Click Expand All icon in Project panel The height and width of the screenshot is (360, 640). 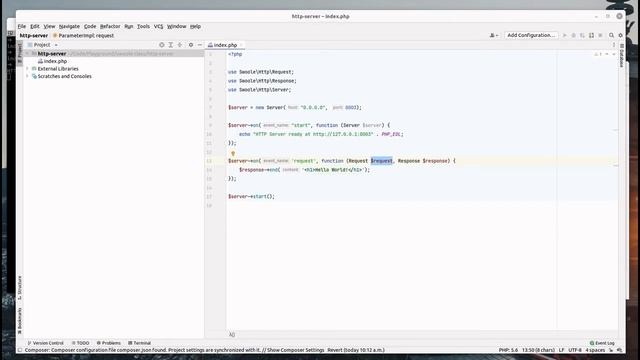tap(171, 45)
